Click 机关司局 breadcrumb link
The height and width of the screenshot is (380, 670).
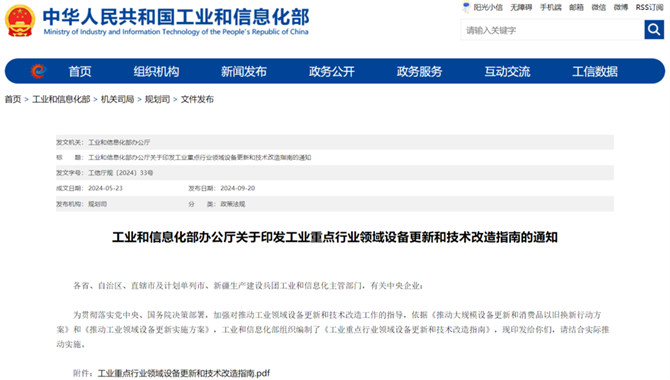coord(118,99)
